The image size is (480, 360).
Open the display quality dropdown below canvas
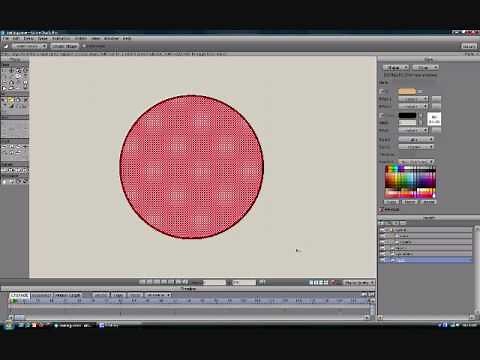(359, 283)
